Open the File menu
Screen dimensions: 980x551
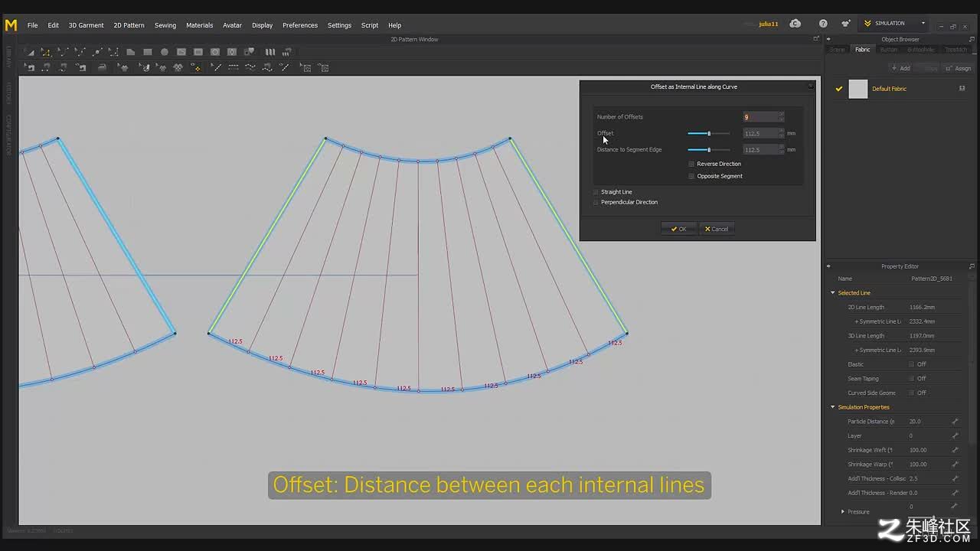(x=33, y=25)
